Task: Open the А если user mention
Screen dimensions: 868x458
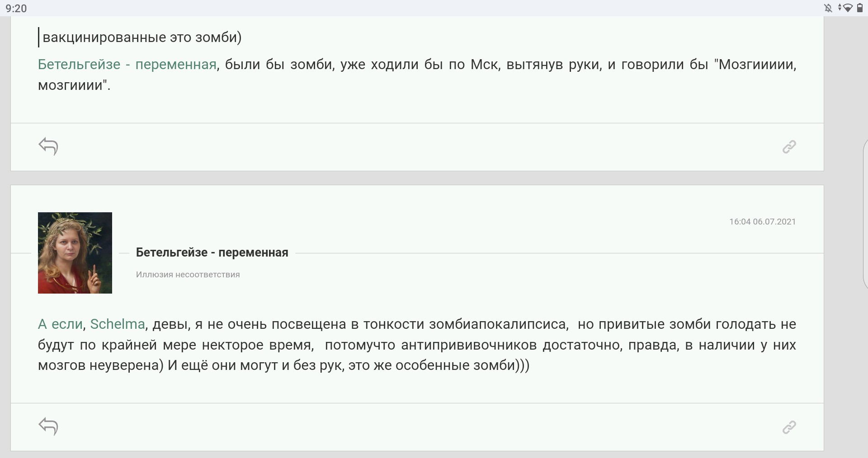Action: [60, 324]
